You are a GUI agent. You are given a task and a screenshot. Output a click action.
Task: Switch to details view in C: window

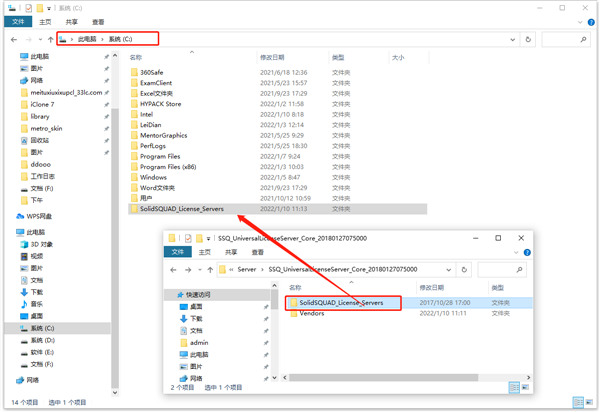point(578,402)
